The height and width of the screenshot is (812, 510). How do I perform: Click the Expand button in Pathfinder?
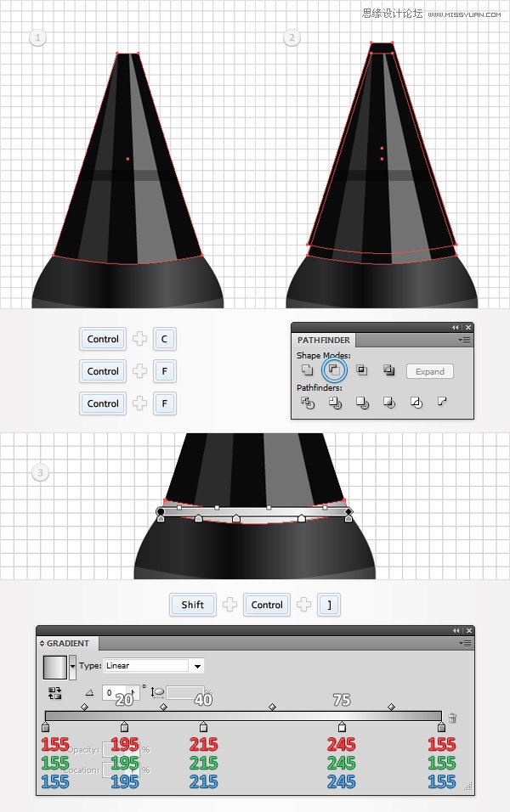tap(429, 371)
